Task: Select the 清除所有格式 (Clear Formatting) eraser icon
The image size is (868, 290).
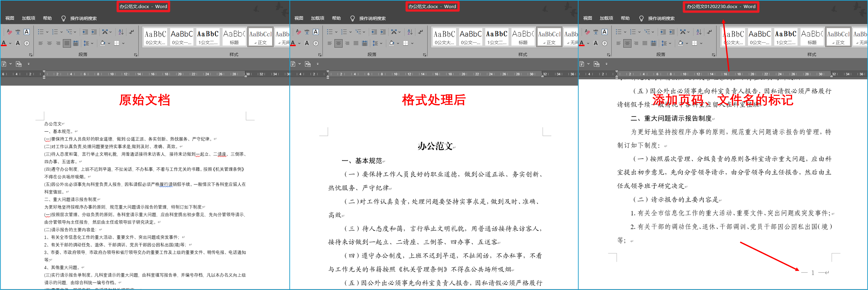Action: click(x=10, y=32)
